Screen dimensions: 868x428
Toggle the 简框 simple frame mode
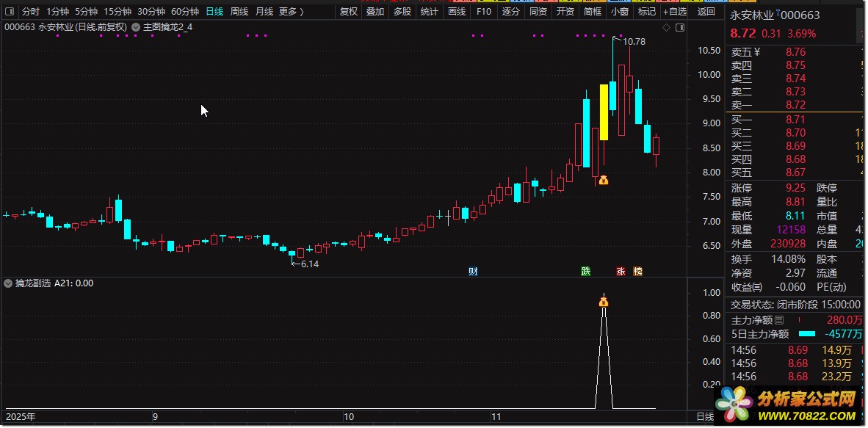click(x=593, y=12)
